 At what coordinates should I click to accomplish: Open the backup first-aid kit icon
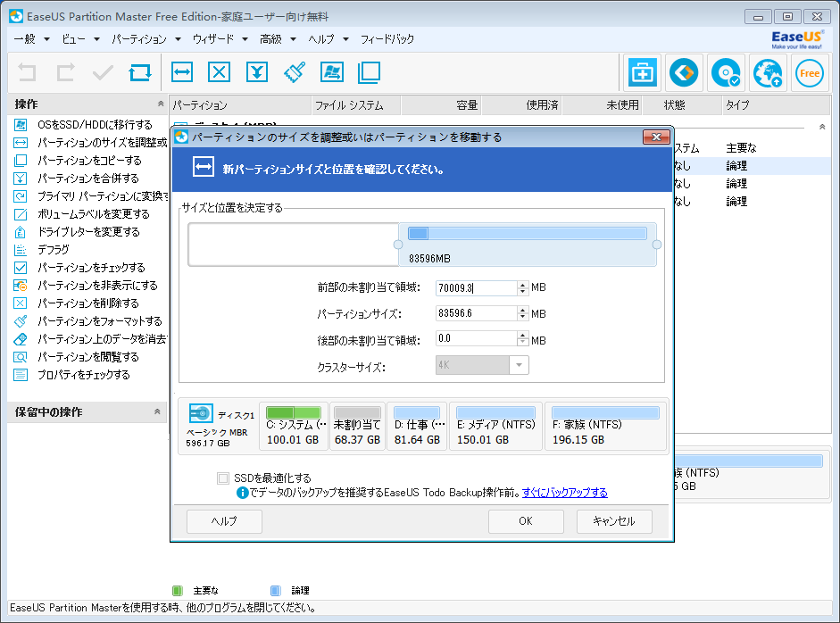642,73
